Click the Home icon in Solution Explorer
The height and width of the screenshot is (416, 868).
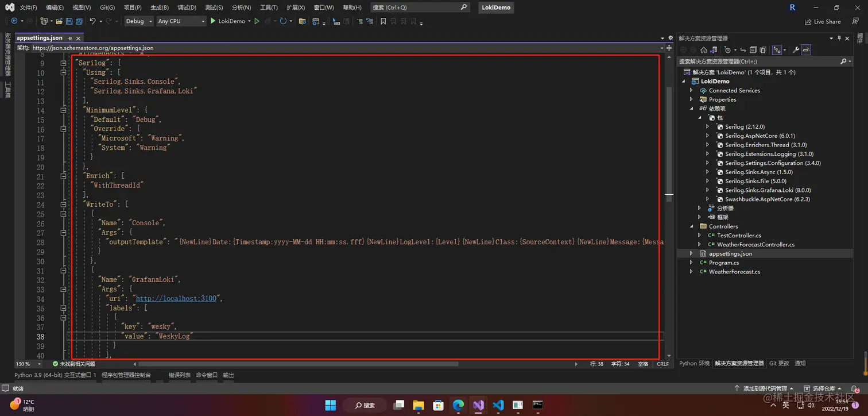click(703, 50)
